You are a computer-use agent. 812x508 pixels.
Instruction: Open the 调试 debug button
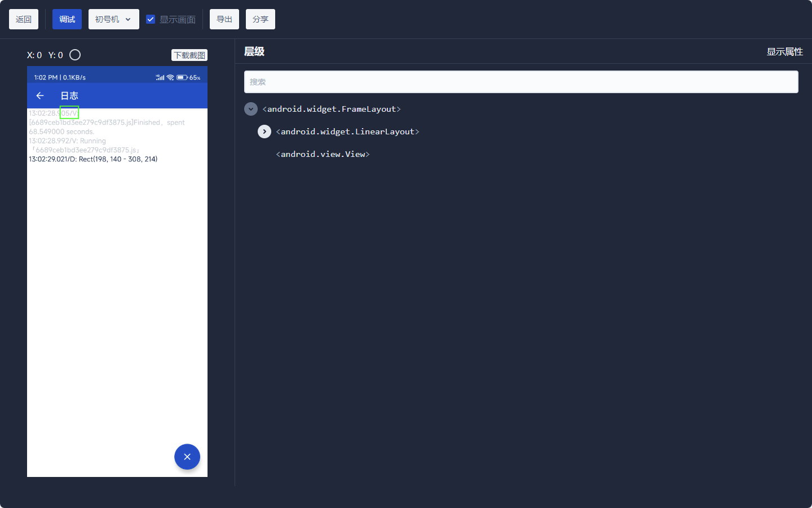(67, 19)
